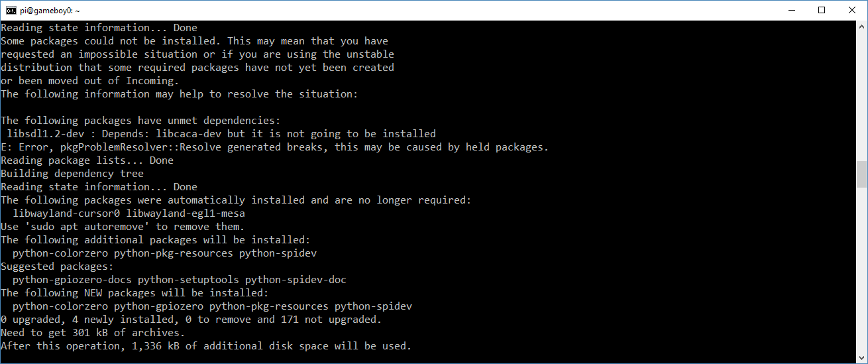Click the pi@gameboy0 window title text

52,11
